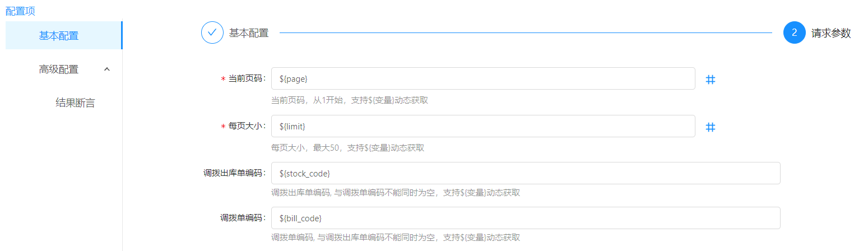Collapse 高级配置 using its chevron arrow
Screen dimensions: 868x251
click(107, 69)
